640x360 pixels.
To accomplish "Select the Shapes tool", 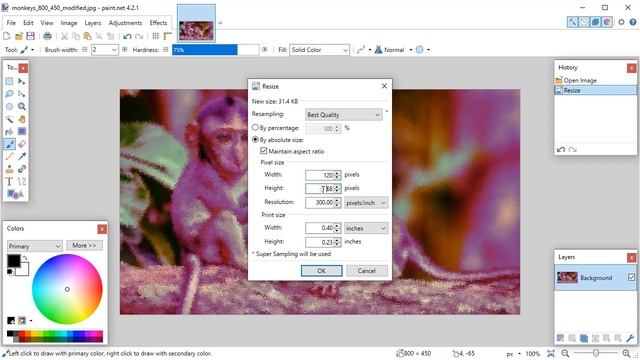I will [15, 194].
